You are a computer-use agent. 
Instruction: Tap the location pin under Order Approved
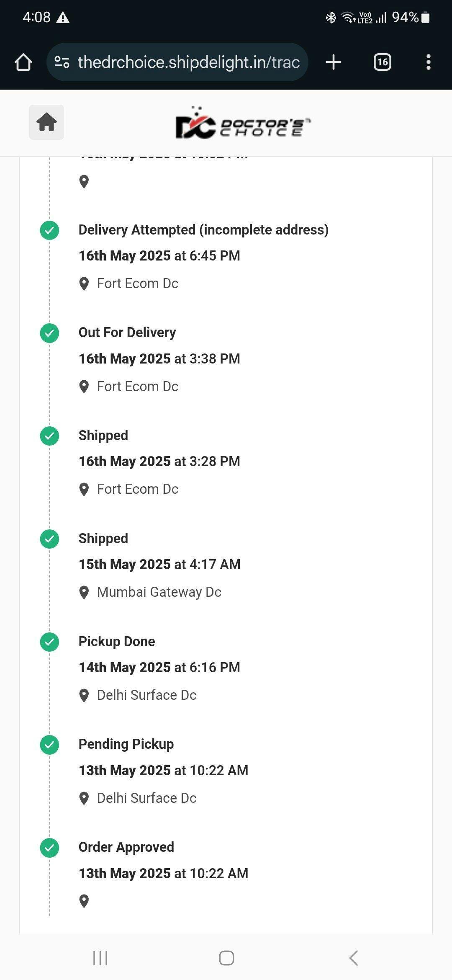tap(84, 901)
